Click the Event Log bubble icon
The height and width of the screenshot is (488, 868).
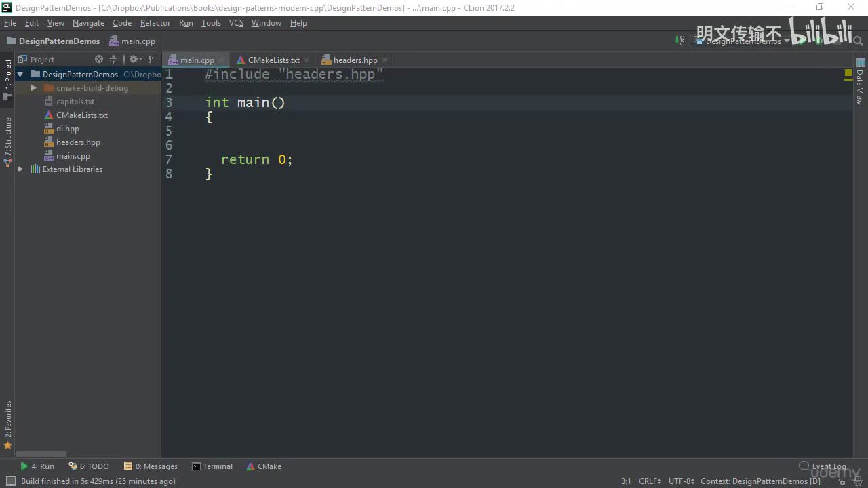click(x=804, y=466)
